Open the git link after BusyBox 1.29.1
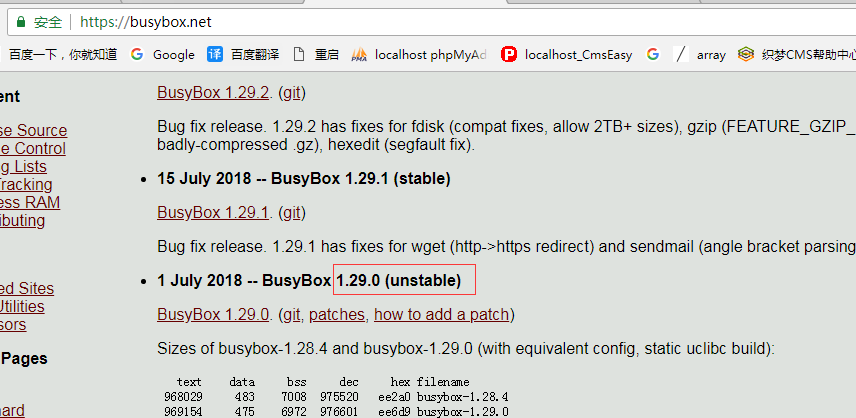The image size is (856, 418). pos(292,213)
